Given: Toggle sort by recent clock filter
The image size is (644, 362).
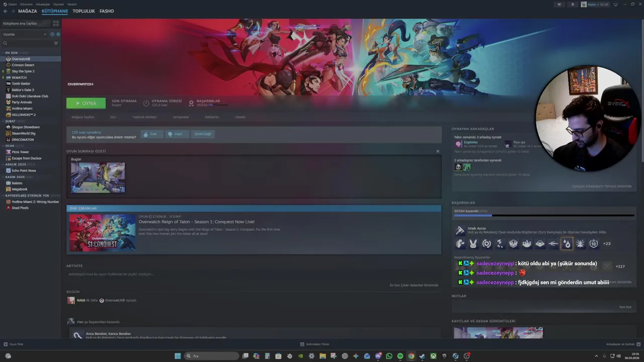Looking at the screenshot, I should (52, 34).
